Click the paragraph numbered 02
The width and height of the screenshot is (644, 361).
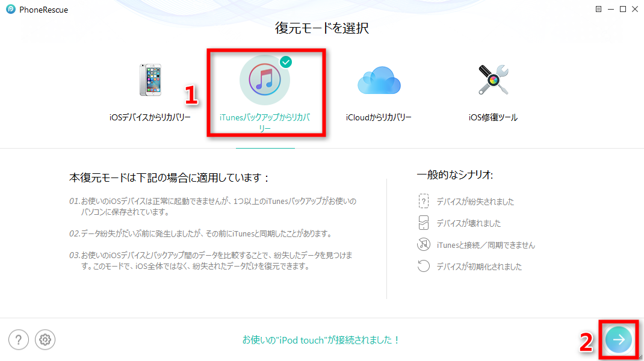point(201,233)
